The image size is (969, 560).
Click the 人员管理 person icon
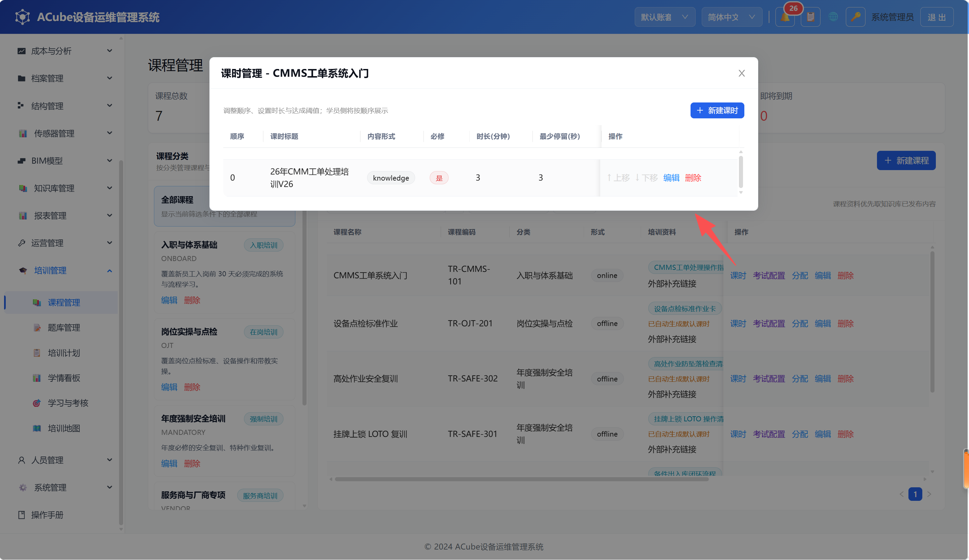(x=22, y=460)
